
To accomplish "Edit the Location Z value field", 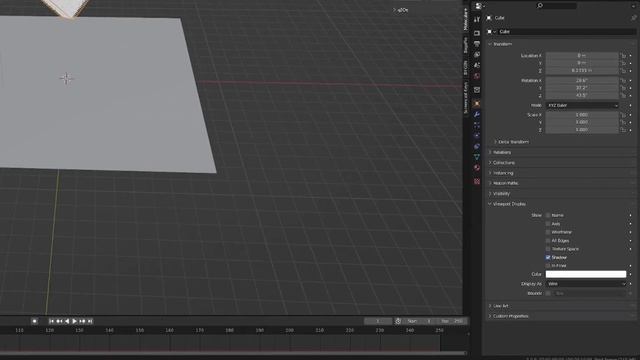I will pyautogui.click(x=582, y=71).
